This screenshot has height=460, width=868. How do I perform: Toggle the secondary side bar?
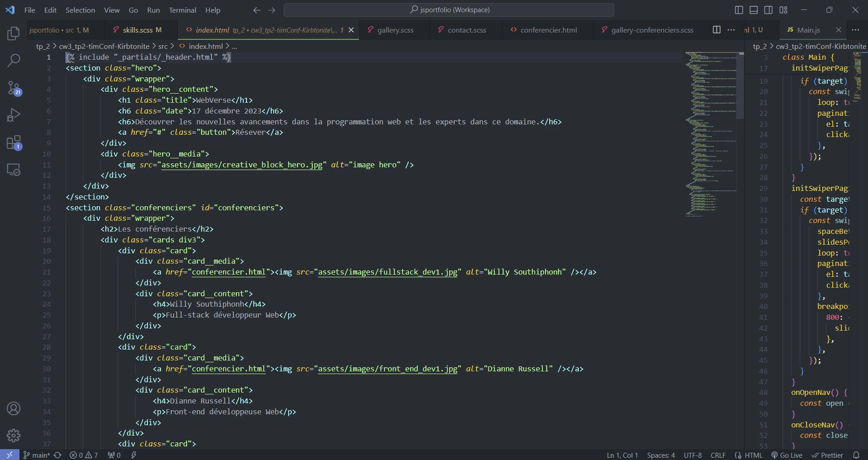[768, 10]
